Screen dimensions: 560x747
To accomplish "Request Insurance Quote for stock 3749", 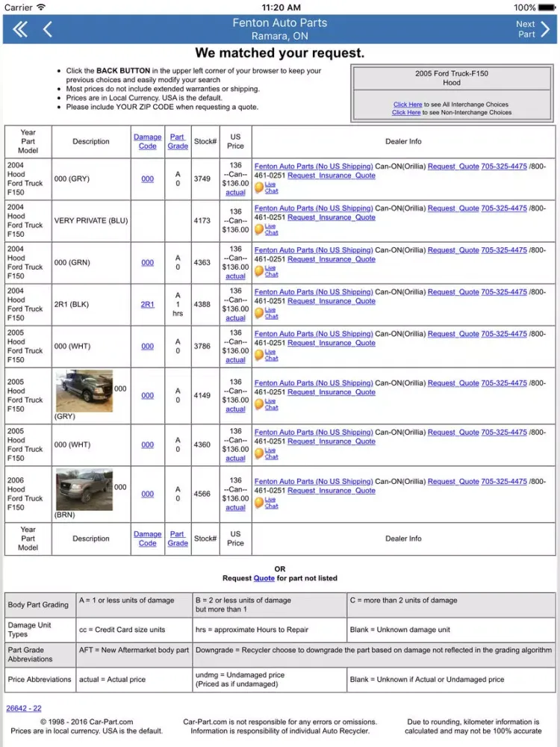I will pos(332,176).
